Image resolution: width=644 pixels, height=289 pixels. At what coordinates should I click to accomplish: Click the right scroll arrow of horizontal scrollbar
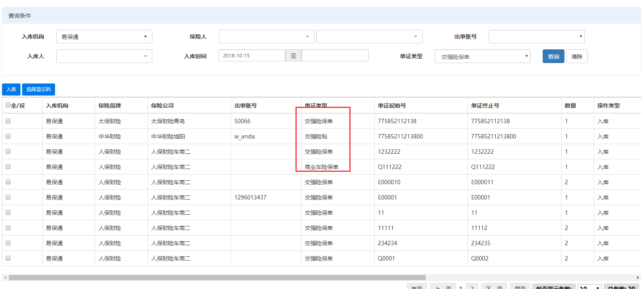[638, 277]
